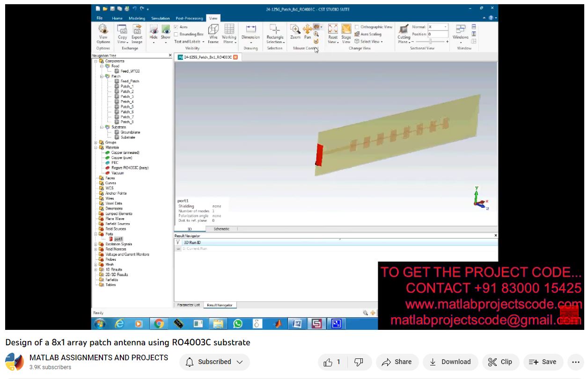Collapse the Substrate folder in the tree
This screenshot has width=588, height=379.
point(102,127)
